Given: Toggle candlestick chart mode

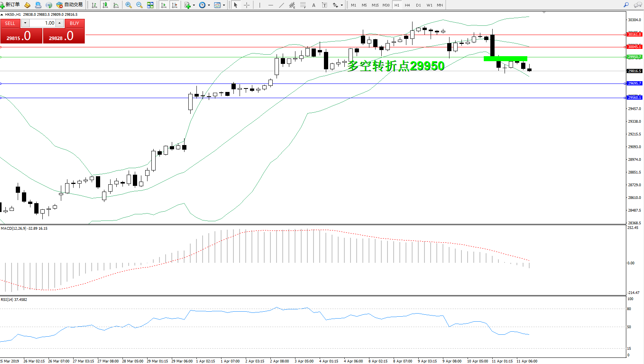Looking at the screenshot, I should (105, 5).
